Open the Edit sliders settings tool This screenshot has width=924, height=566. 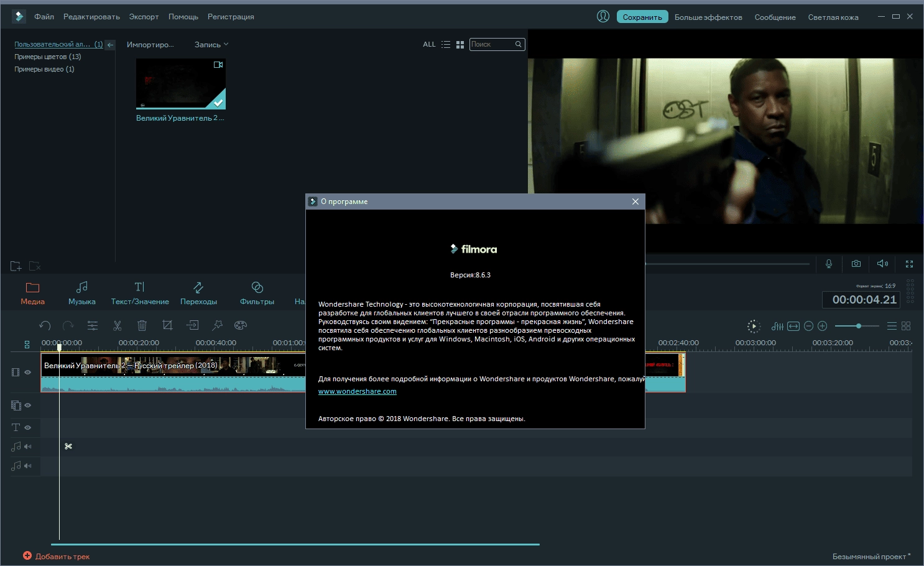click(93, 325)
